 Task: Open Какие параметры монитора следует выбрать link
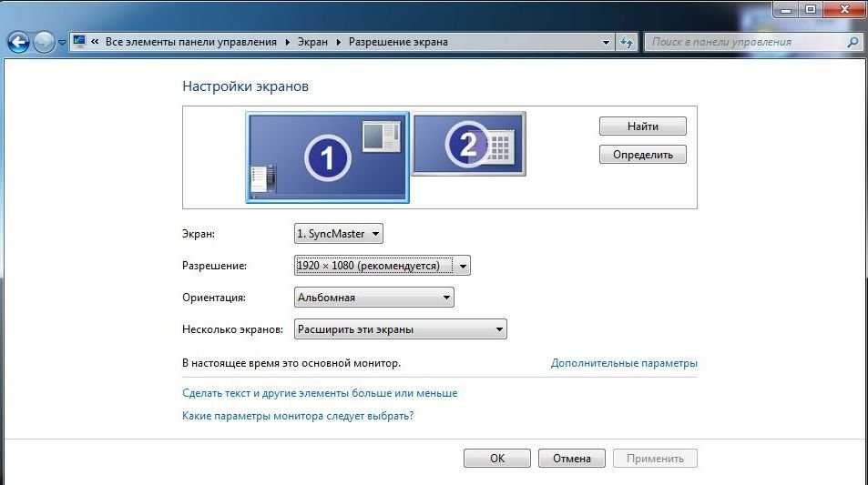[298, 416]
